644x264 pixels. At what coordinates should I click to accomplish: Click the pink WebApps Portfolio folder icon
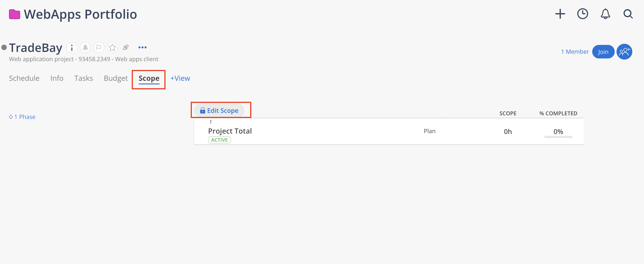(14, 14)
